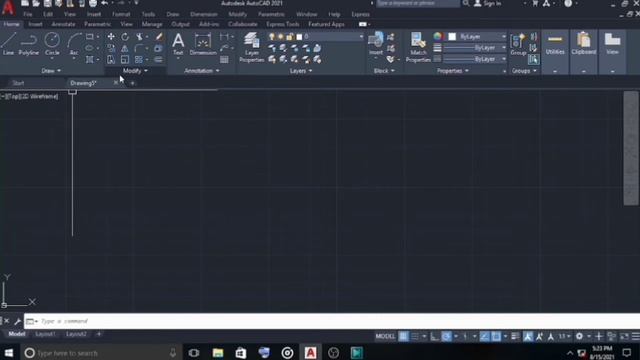Open the Express menu
The image size is (640, 360).
[360, 14]
